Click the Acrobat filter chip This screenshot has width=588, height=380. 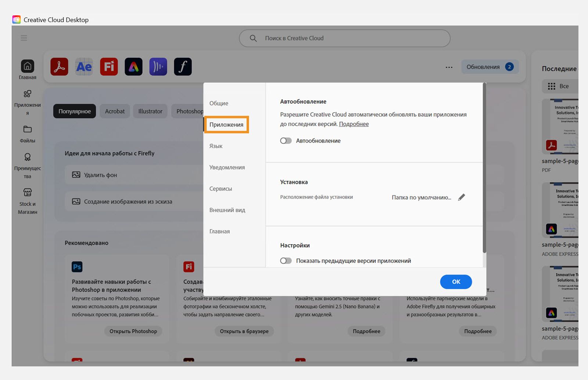coord(115,111)
